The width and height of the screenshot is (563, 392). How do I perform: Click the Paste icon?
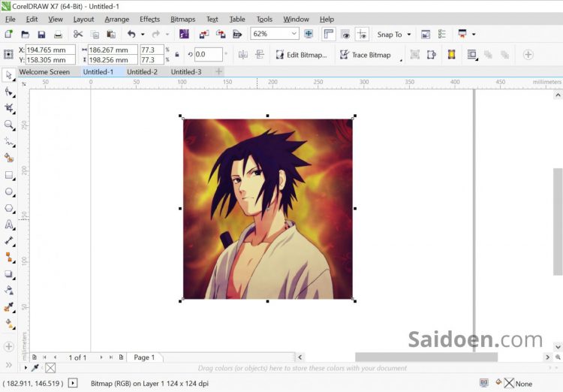click(111, 34)
